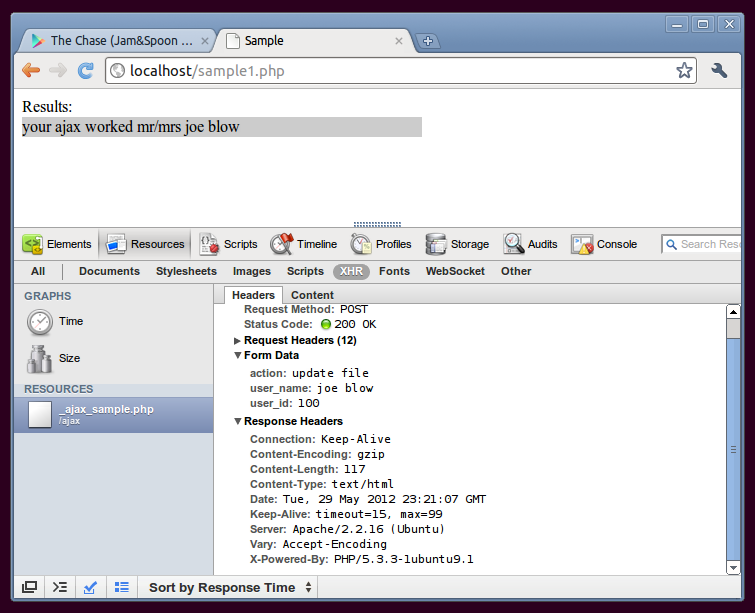Viewport: 755px width, 613px height.
Task: Open the Profiles panel
Action: [380, 244]
